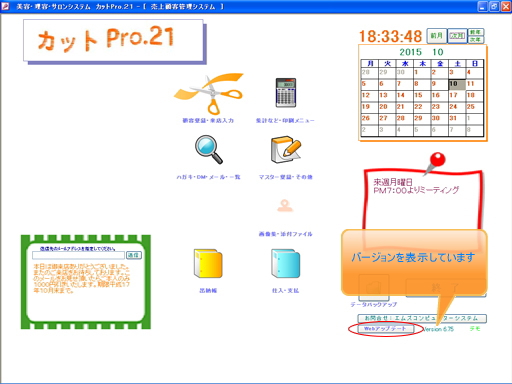Open master registration notepad icon
The image size is (512, 384).
point(286,149)
